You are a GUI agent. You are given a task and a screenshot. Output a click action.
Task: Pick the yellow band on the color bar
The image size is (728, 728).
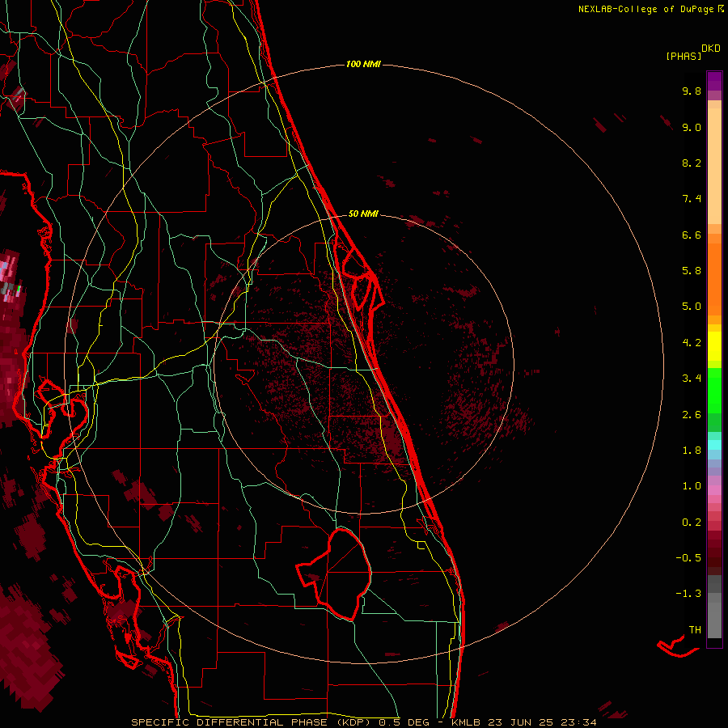click(x=714, y=346)
